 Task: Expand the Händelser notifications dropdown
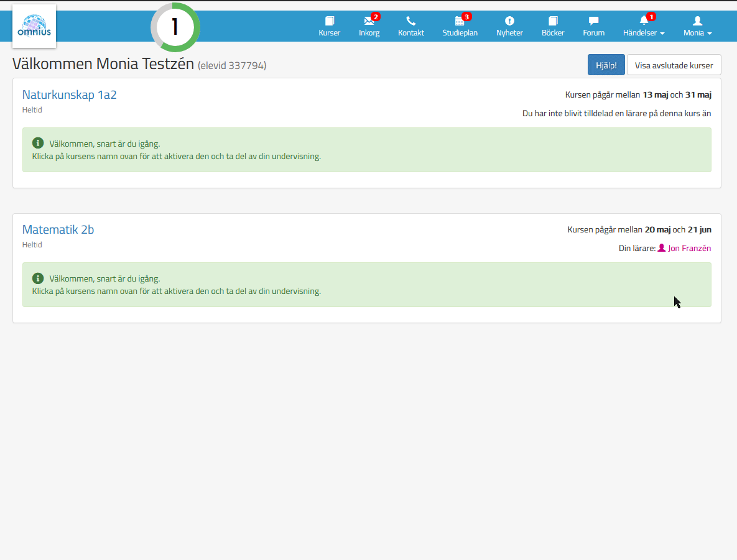[x=644, y=33]
